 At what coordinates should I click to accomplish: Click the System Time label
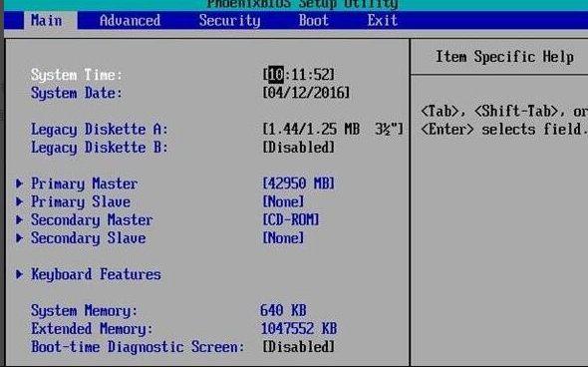(77, 75)
